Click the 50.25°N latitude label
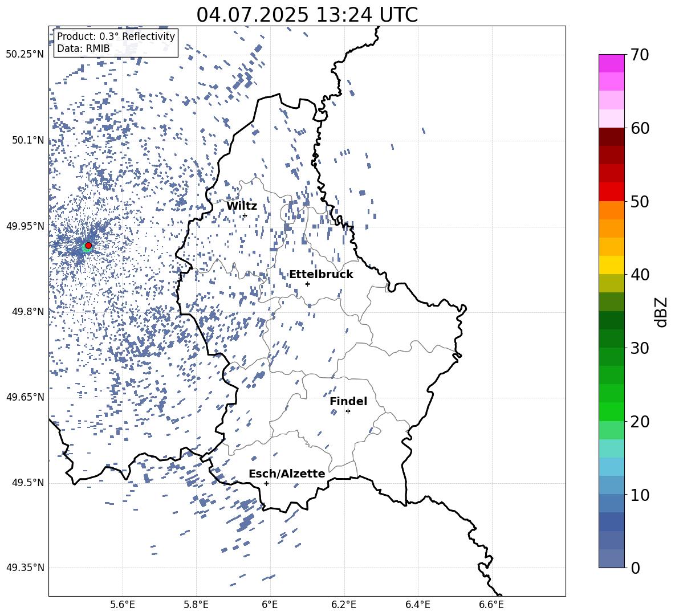The height and width of the screenshot is (616, 675). [25, 55]
